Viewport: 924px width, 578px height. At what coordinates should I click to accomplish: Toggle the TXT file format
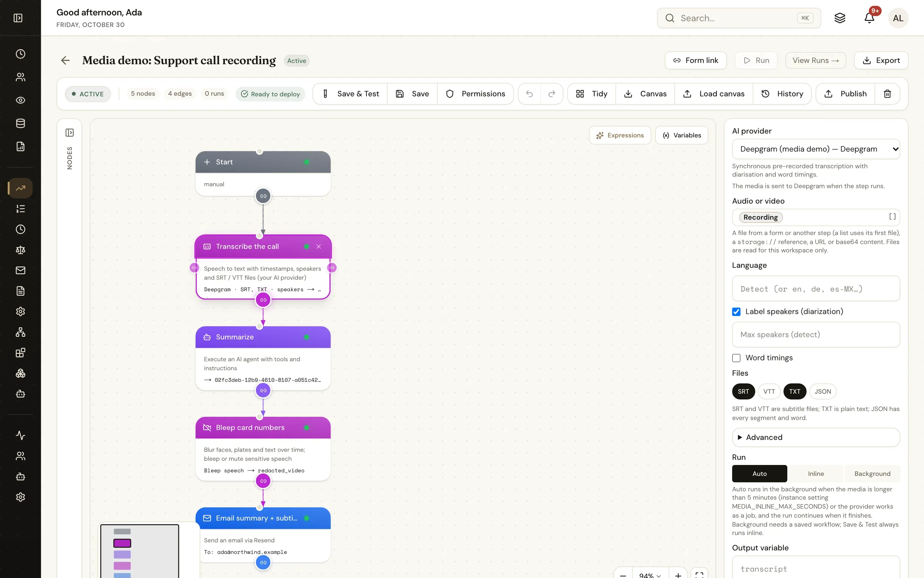(795, 391)
